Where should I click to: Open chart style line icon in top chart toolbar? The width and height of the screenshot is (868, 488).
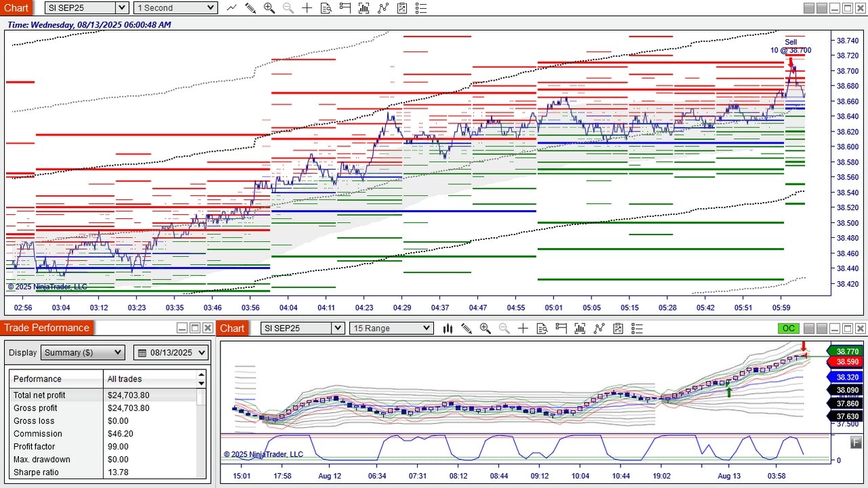232,8
